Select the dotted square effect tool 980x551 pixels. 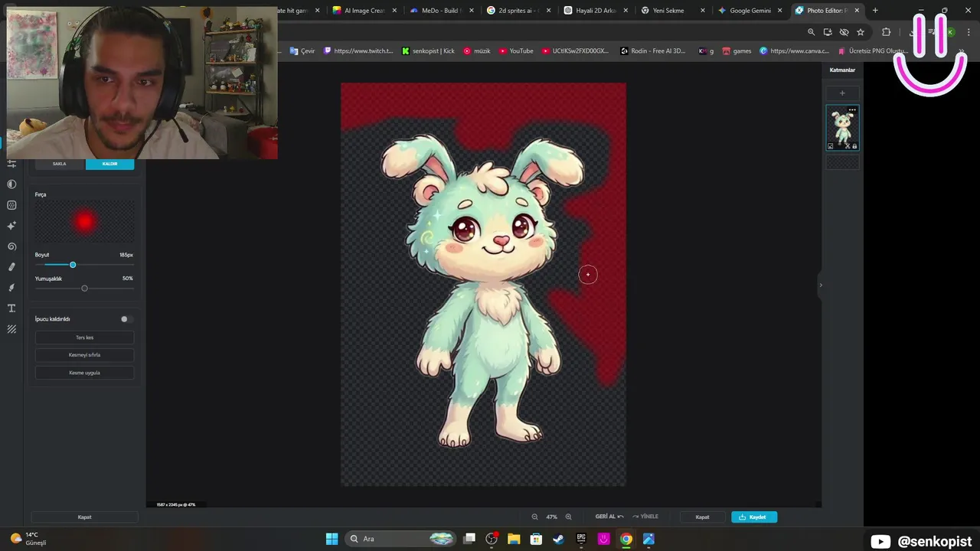coord(11,205)
